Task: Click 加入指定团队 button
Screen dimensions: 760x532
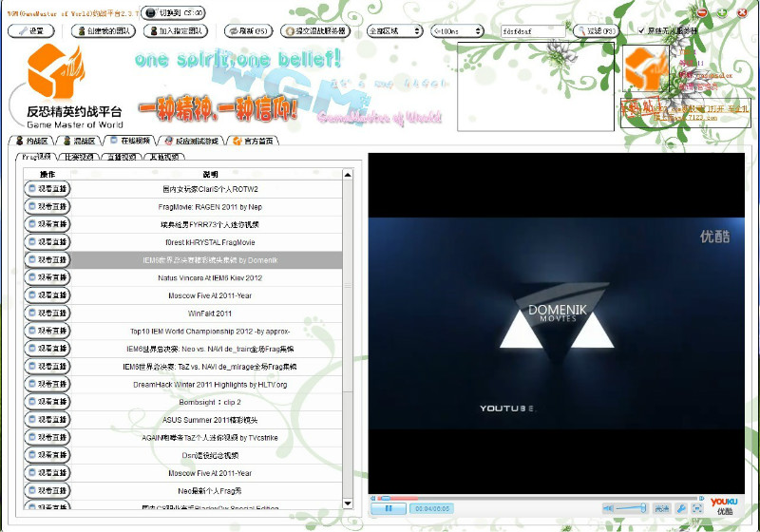Action: pos(176,31)
